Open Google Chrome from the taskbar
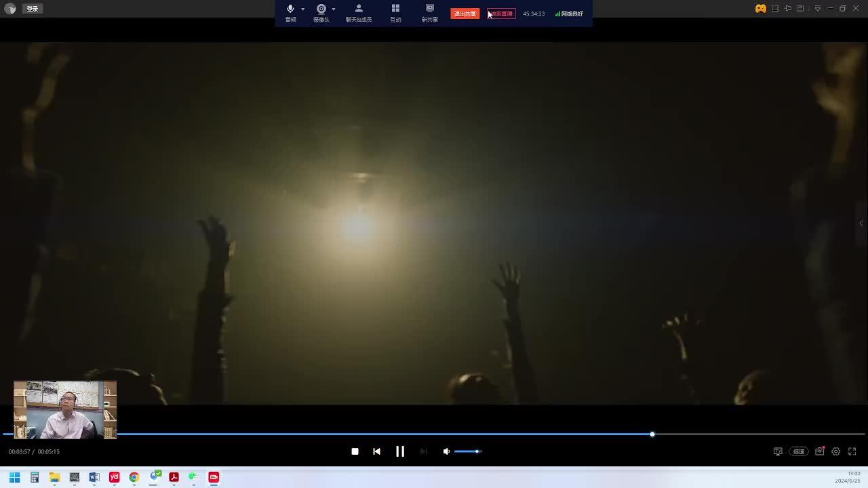The height and width of the screenshot is (488, 868). (134, 477)
